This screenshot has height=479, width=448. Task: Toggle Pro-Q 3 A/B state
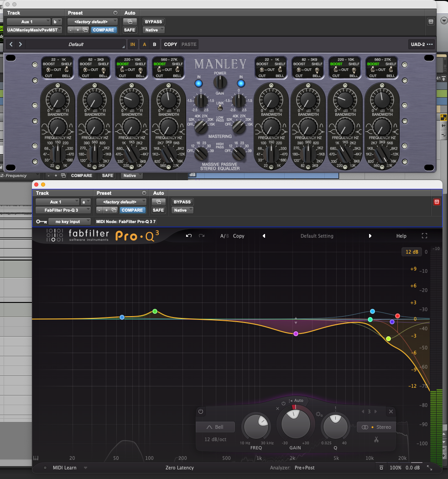tap(224, 236)
